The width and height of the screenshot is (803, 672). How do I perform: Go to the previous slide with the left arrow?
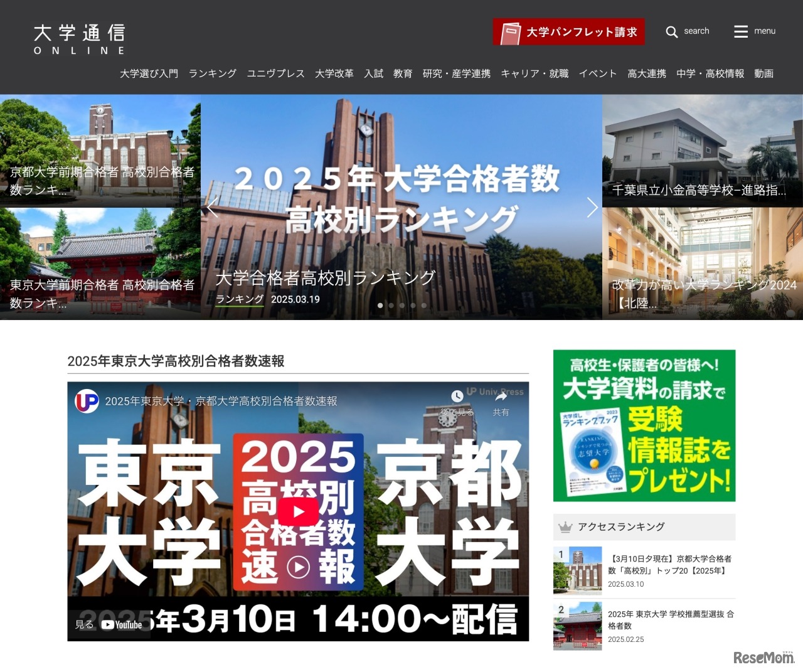point(213,207)
